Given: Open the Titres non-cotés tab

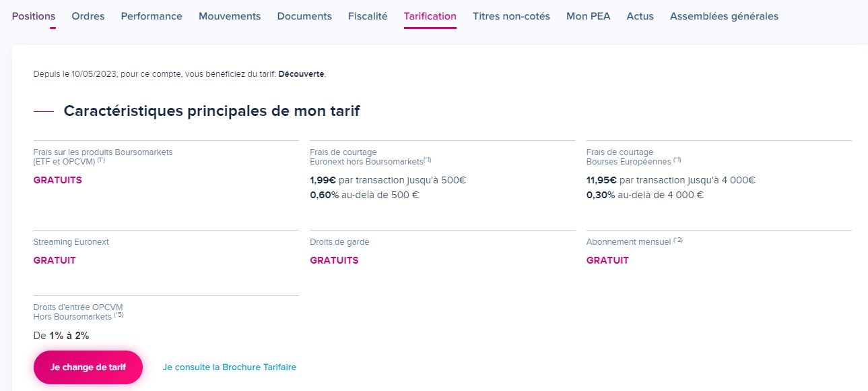Looking at the screenshot, I should point(511,16).
